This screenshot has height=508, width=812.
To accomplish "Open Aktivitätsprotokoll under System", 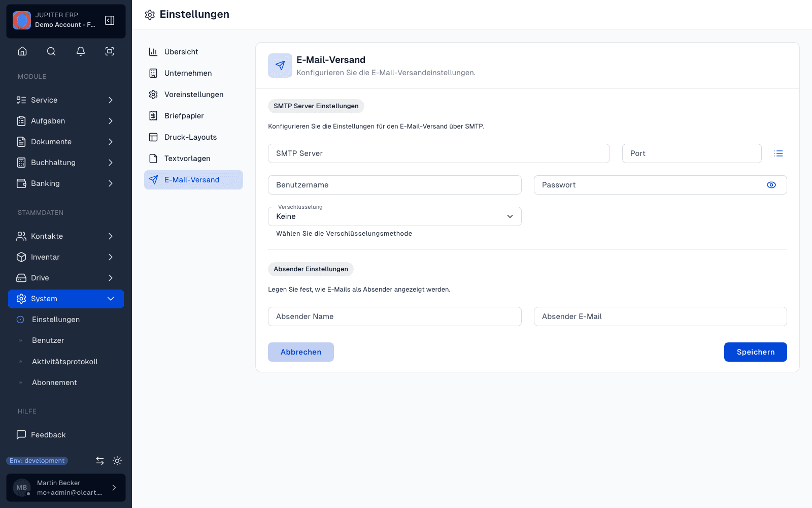I will [66, 362].
